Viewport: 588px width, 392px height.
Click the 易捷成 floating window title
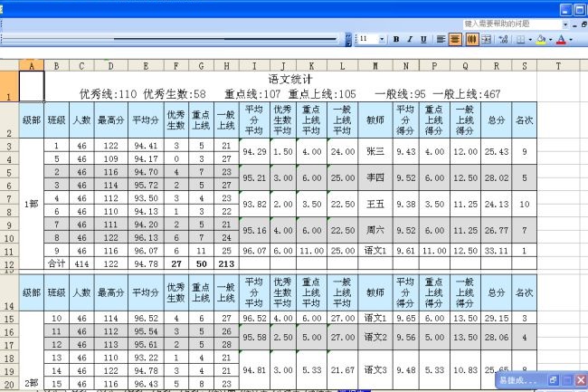click(x=518, y=380)
